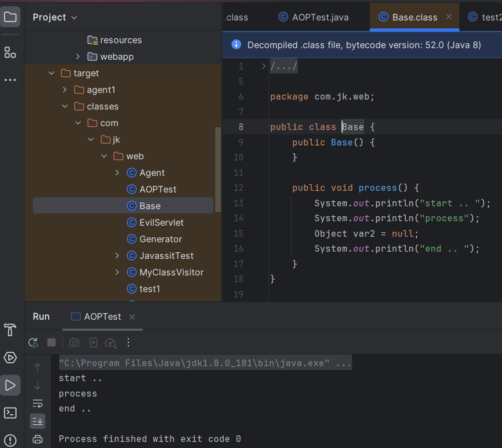This screenshot has width=502, height=448.
Task: Select the resources folder
Action: pyautogui.click(x=115, y=40)
